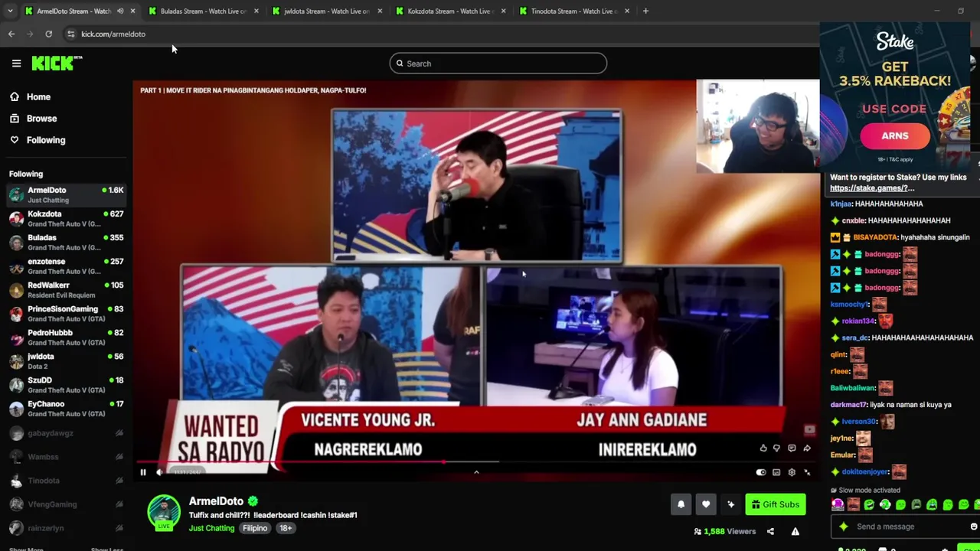The image size is (980, 551).
Task: Open jwldota channel in Following list
Action: pyautogui.click(x=67, y=361)
